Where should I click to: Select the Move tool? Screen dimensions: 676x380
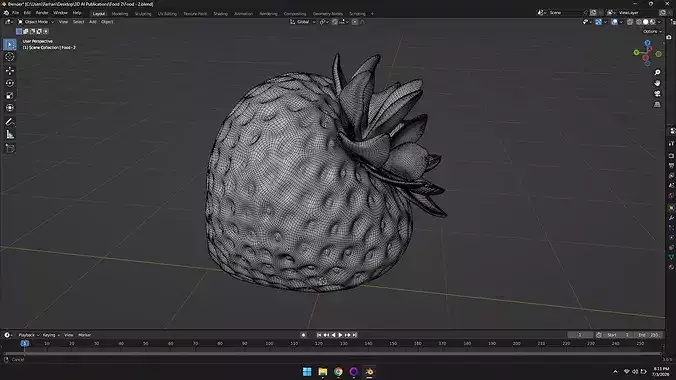tap(10, 70)
